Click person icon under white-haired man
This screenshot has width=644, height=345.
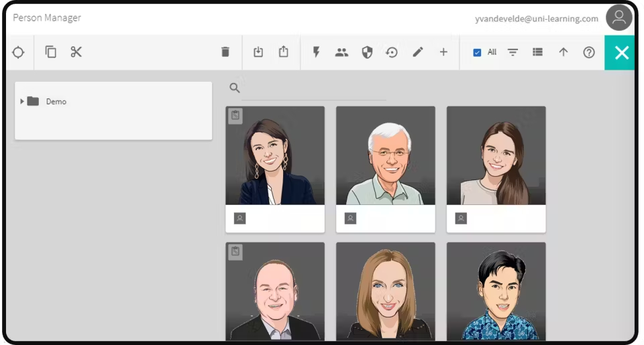pyautogui.click(x=350, y=218)
